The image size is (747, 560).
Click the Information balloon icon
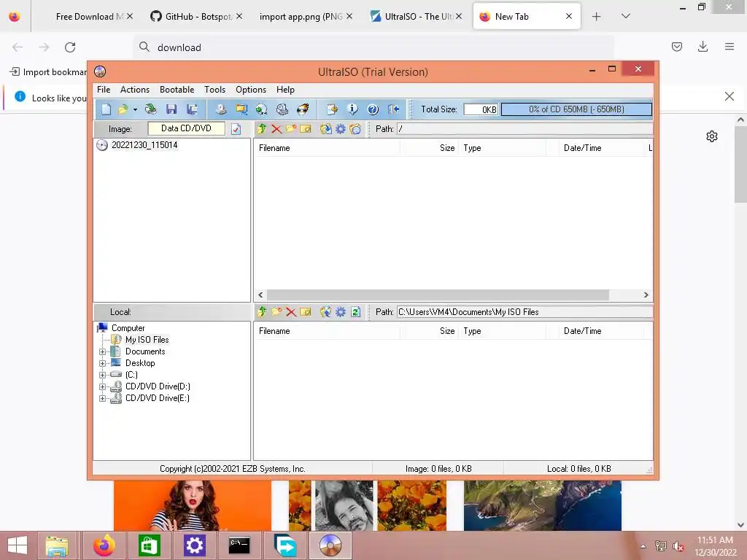click(352, 109)
